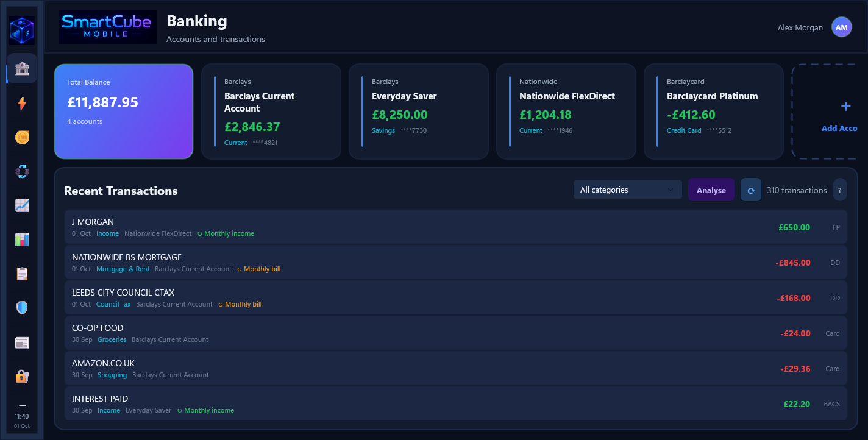
Task: Select the Barclaycard Platinum account card
Action: pyautogui.click(x=714, y=112)
